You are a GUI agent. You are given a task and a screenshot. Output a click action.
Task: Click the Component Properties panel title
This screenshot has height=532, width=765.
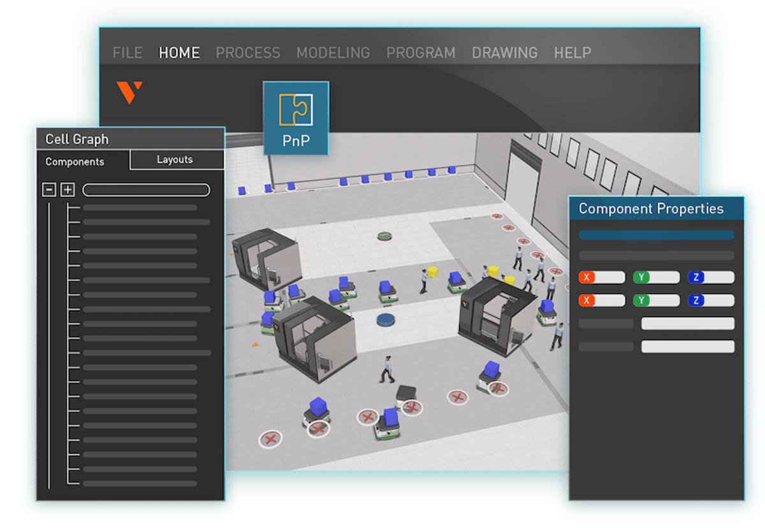[651, 208]
